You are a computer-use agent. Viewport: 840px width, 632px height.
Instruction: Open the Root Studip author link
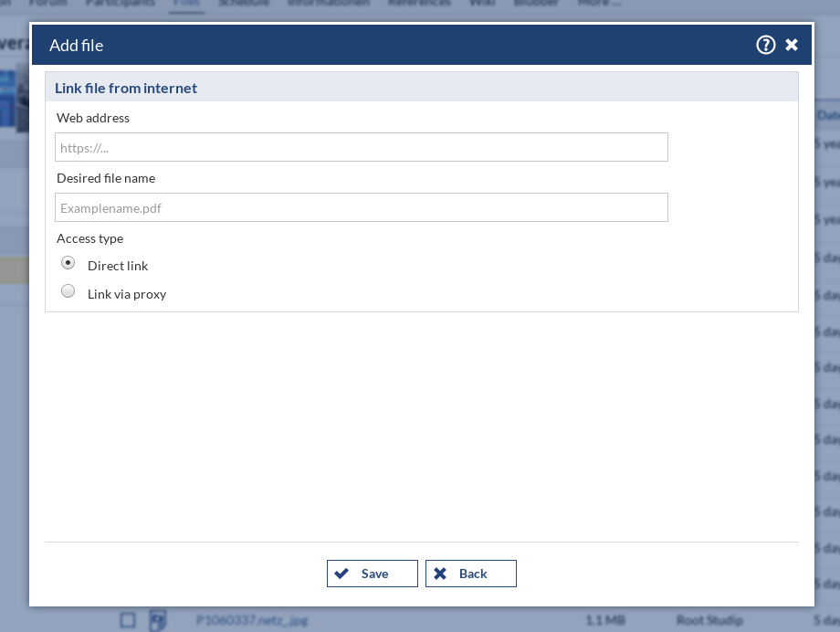[x=709, y=620]
